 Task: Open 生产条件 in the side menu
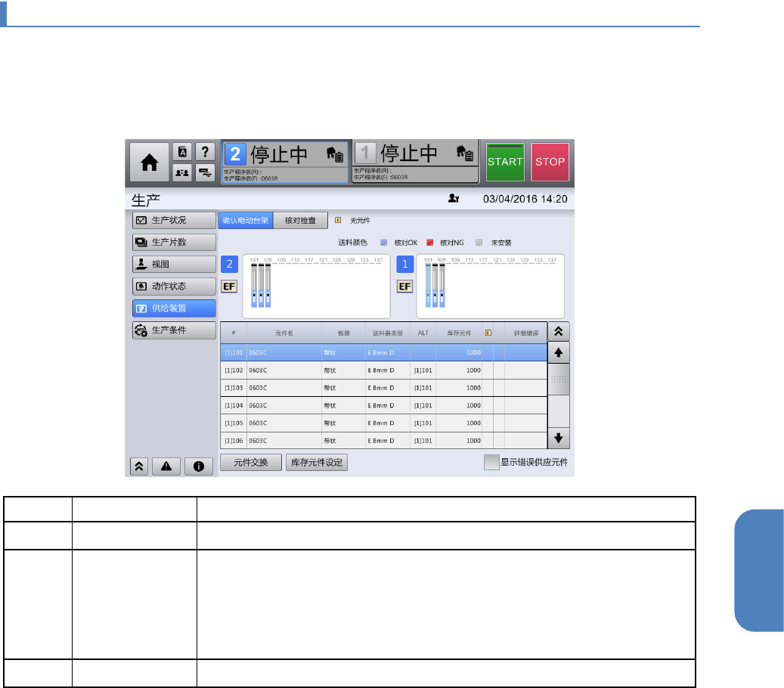click(174, 330)
